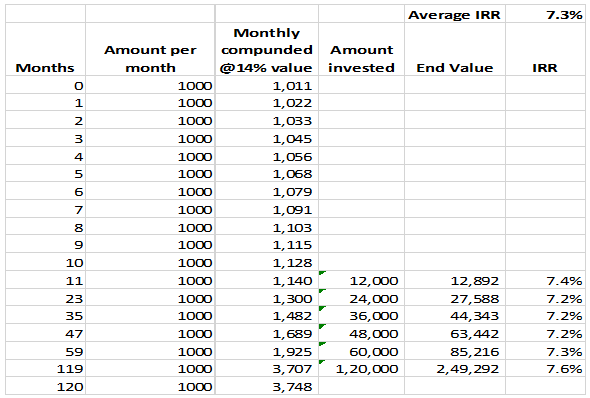Select the Average IRR label cell
Viewport: 590px width, 398px height.
(455, 14)
